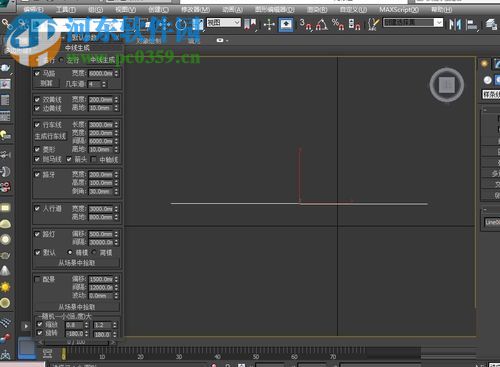Click the Align tool in the toolbar
Screen dimensions: 500x367
click(x=471, y=25)
